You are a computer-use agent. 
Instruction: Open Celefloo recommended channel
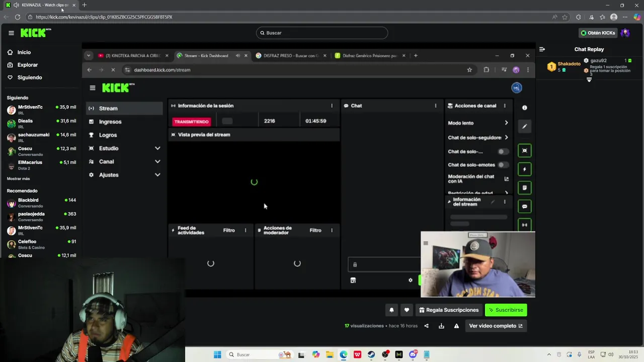coord(41,244)
